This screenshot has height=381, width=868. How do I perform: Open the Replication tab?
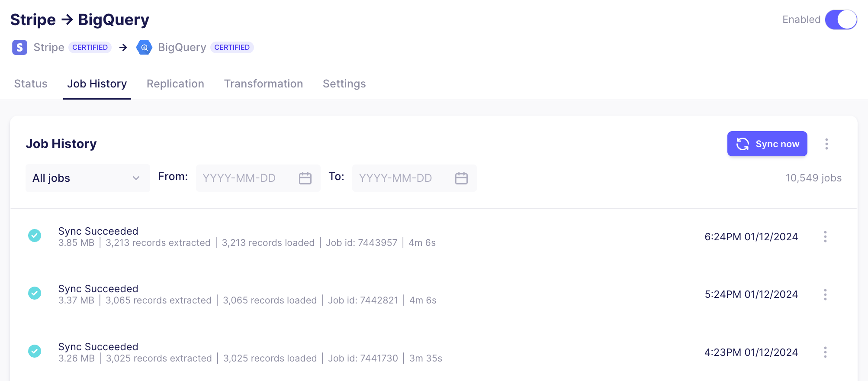(x=175, y=84)
